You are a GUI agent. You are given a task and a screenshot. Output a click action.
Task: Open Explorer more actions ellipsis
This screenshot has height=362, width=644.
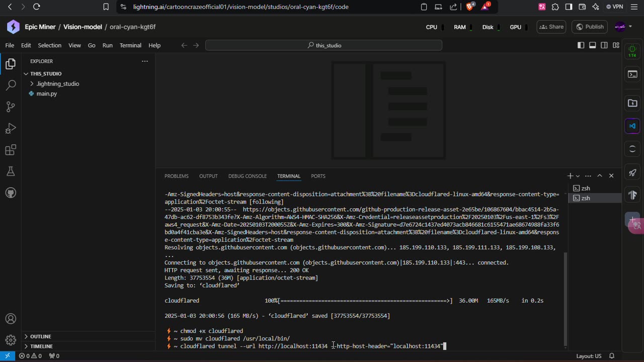coord(145,61)
